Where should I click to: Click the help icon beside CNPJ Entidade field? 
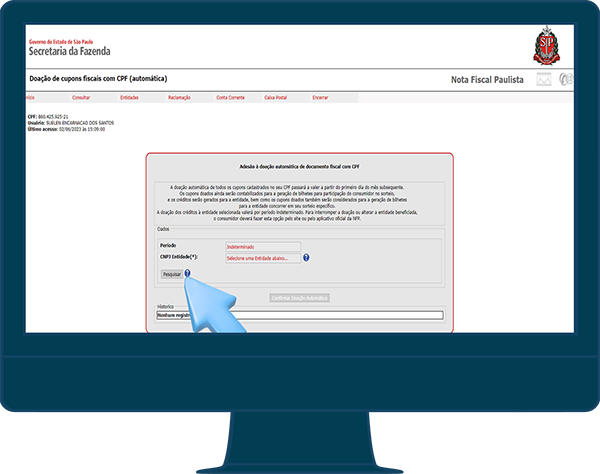click(306, 257)
